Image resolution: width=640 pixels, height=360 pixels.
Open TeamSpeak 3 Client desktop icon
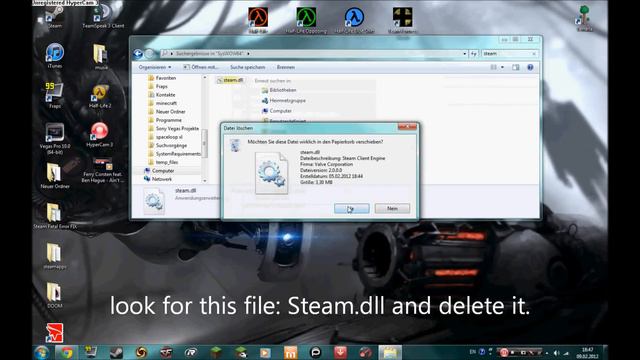[x=103, y=17]
